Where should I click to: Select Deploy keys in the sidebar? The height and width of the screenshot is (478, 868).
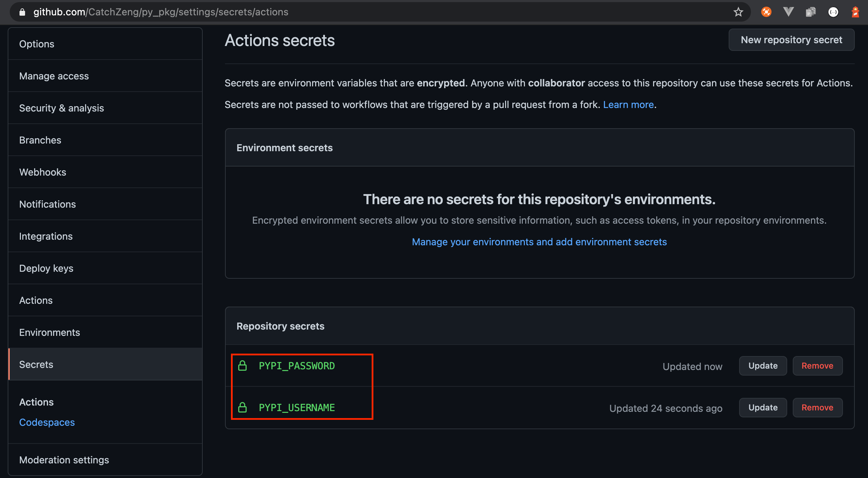pos(105,268)
